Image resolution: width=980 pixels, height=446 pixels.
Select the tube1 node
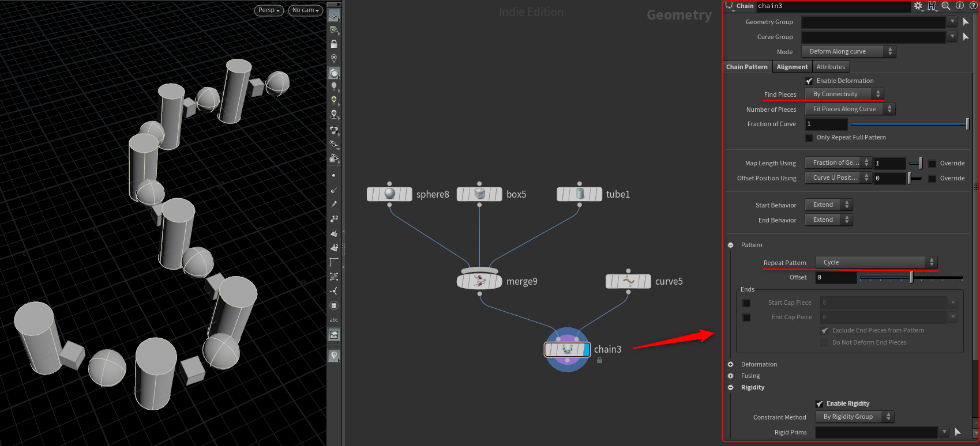(580, 194)
